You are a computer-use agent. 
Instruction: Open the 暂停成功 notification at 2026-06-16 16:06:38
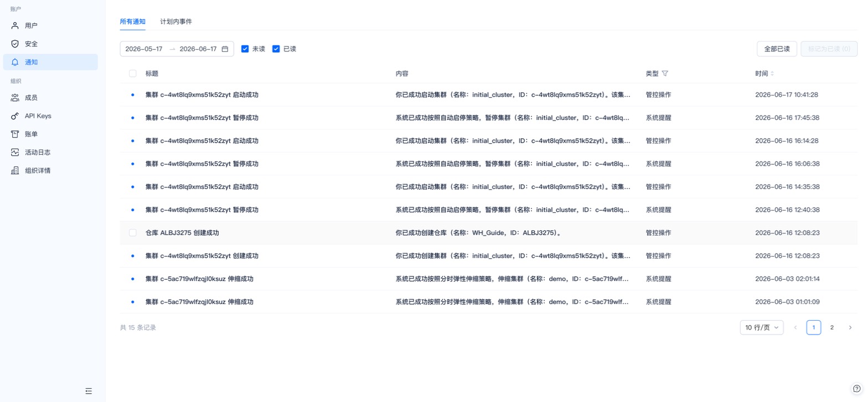(x=489, y=164)
